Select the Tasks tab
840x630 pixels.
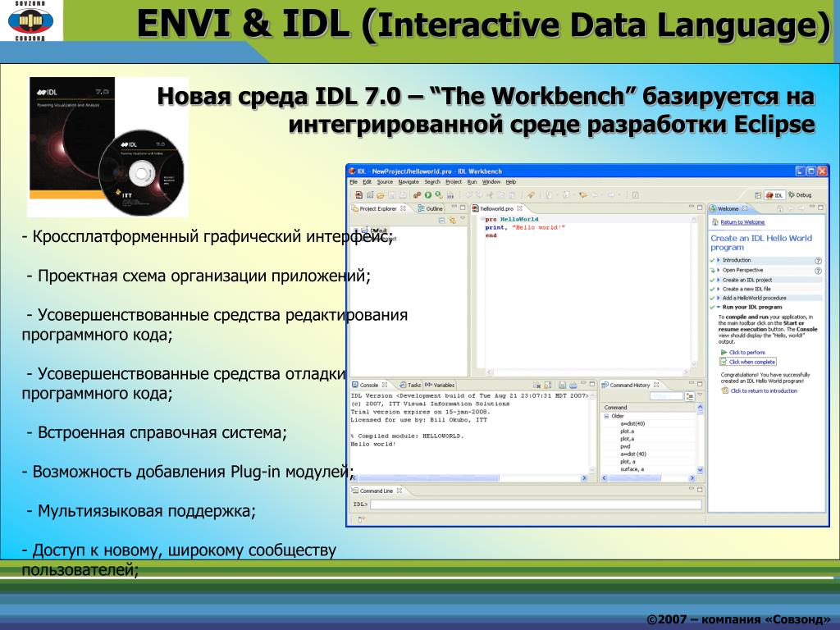[410, 385]
